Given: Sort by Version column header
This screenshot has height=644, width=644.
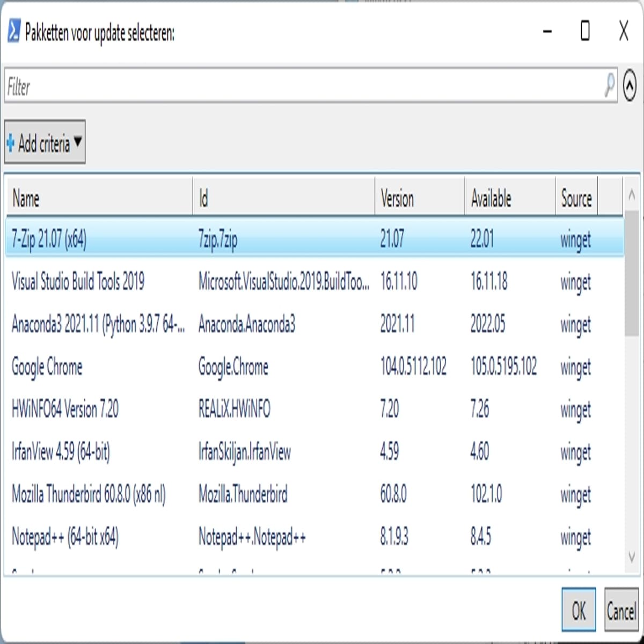Looking at the screenshot, I should pos(420,199).
